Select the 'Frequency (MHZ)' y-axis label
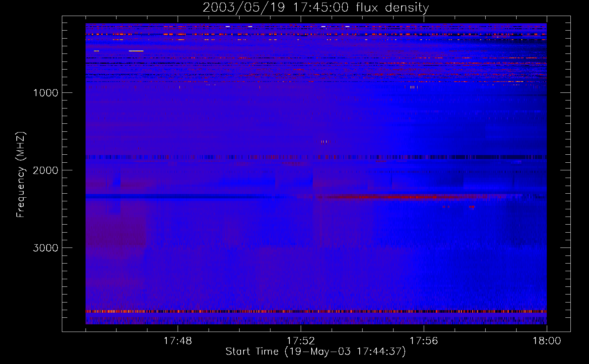This screenshot has height=364, width=589. (x=21, y=175)
